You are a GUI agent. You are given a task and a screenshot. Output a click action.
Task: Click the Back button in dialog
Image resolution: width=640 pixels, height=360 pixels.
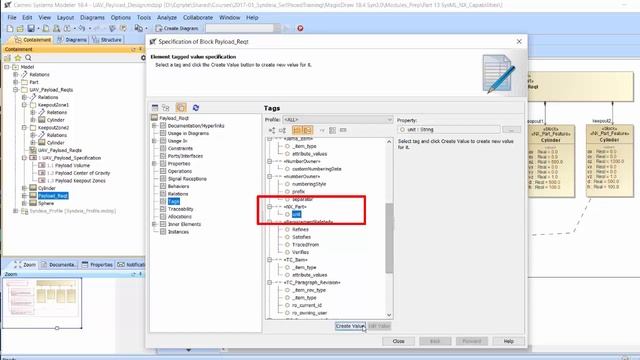point(435,341)
